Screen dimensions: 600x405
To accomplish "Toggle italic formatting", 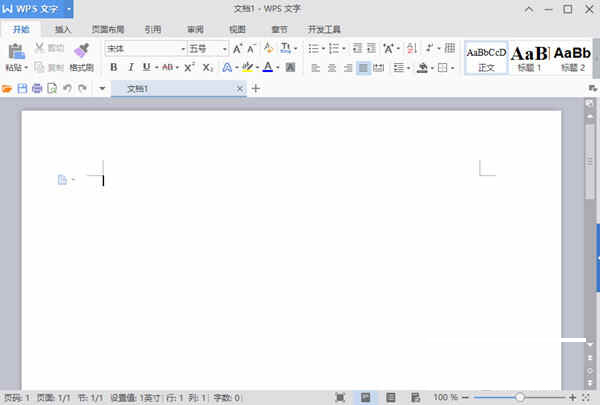I will pyautogui.click(x=130, y=67).
